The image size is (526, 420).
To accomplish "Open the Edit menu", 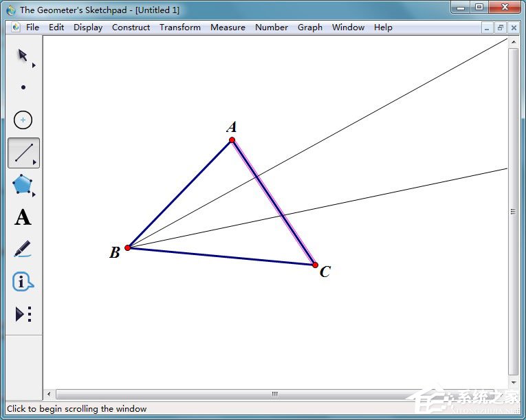I will pyautogui.click(x=56, y=27).
